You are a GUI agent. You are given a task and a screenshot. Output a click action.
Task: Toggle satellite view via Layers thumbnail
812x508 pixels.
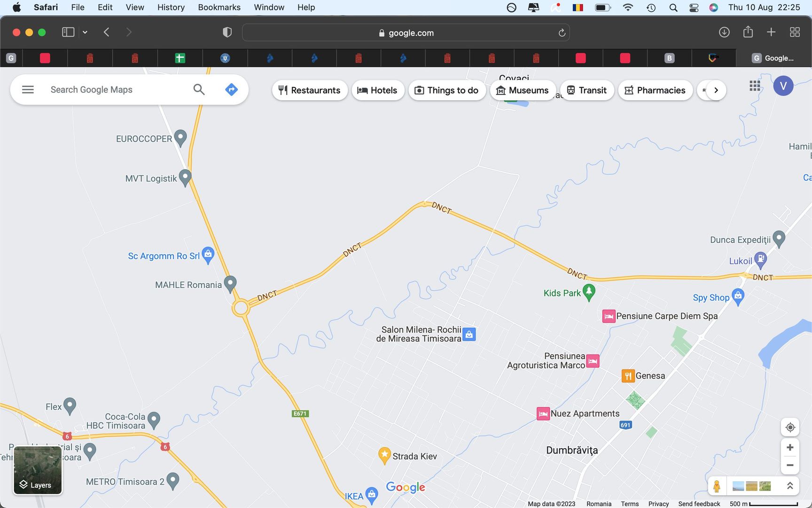38,470
